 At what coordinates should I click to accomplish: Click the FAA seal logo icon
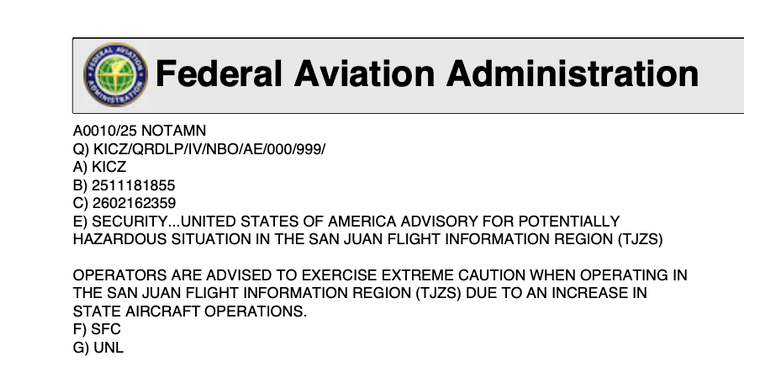tap(115, 75)
